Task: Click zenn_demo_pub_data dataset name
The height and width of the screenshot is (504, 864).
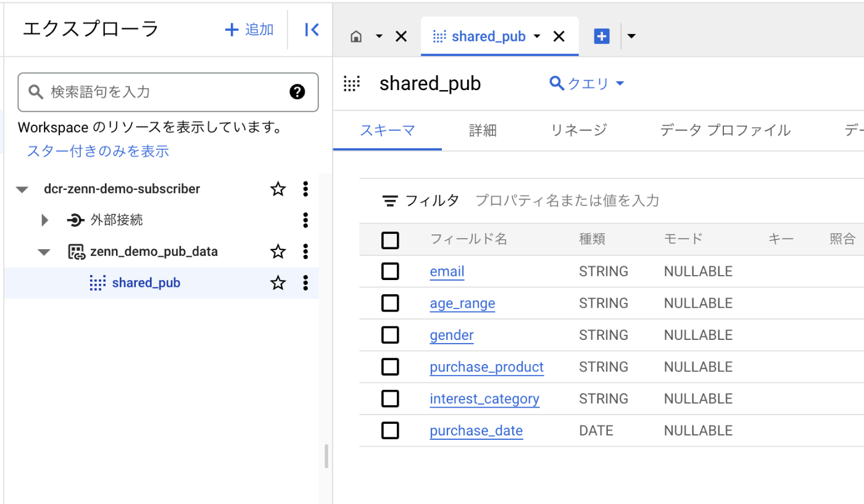Action: click(x=154, y=252)
